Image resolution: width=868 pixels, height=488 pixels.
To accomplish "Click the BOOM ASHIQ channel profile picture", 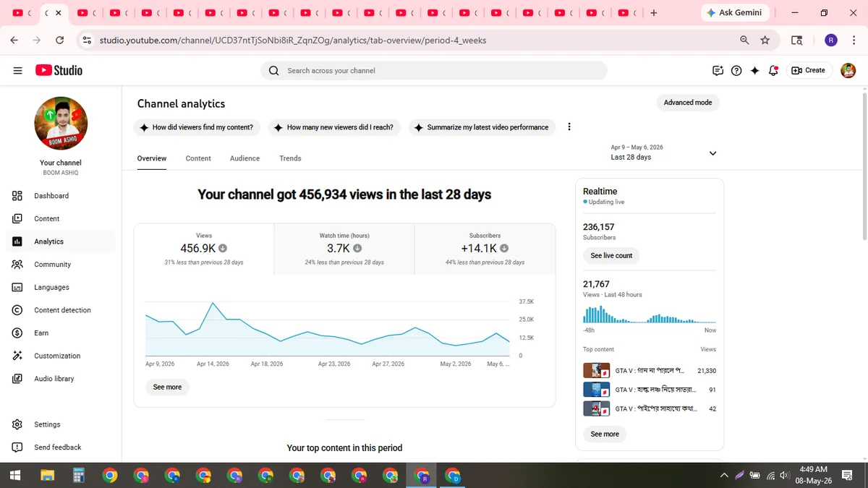I will coord(61,124).
